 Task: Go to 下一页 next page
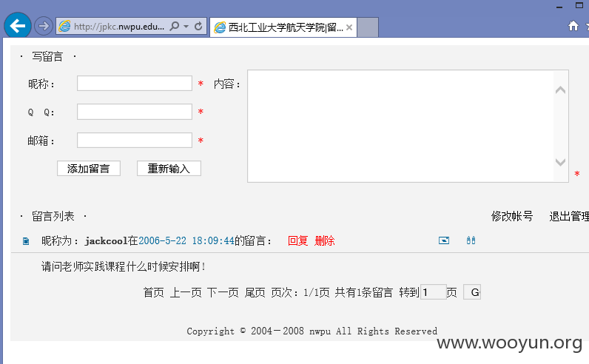pos(223,292)
